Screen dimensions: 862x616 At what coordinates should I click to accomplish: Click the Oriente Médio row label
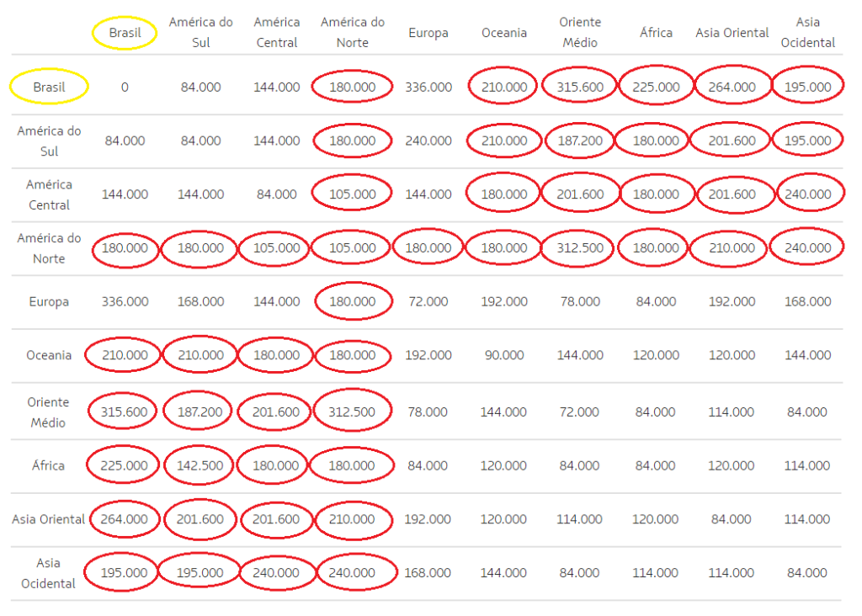pos(49,412)
